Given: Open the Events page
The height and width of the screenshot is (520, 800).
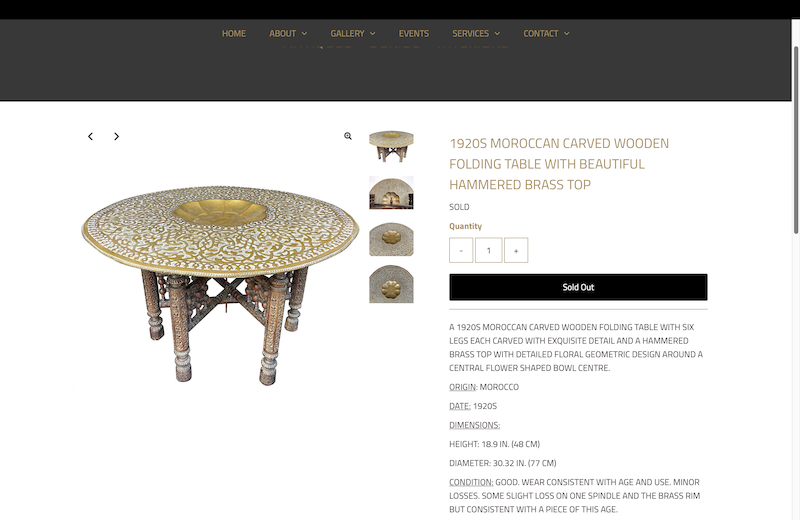Looking at the screenshot, I should point(414,34).
